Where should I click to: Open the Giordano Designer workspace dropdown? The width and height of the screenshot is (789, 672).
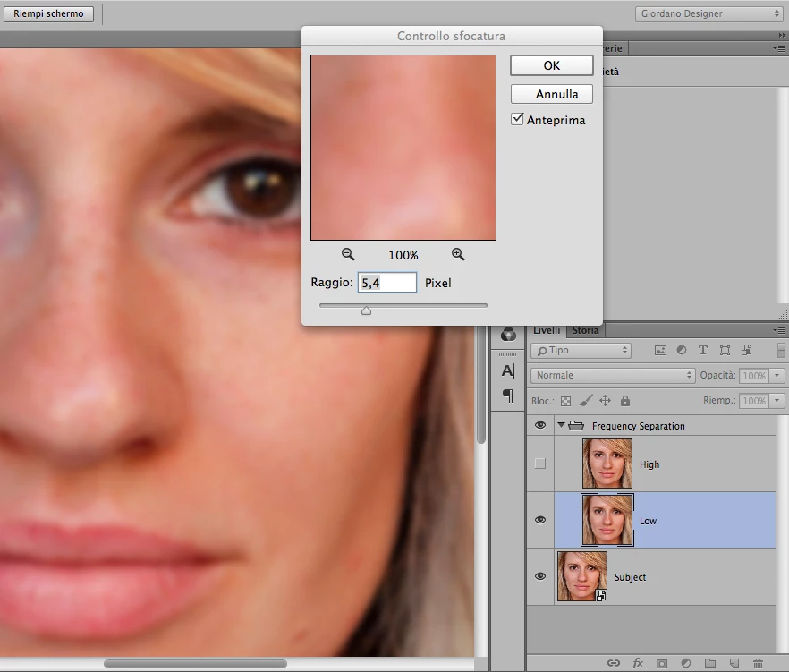click(708, 13)
